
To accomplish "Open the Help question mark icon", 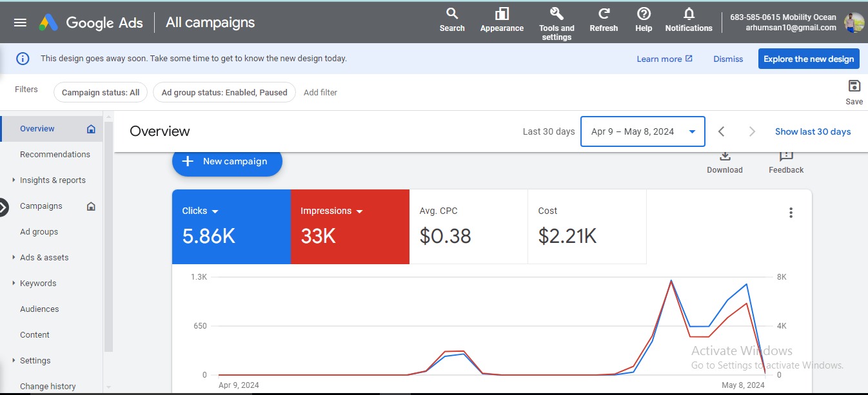I will pyautogui.click(x=644, y=14).
